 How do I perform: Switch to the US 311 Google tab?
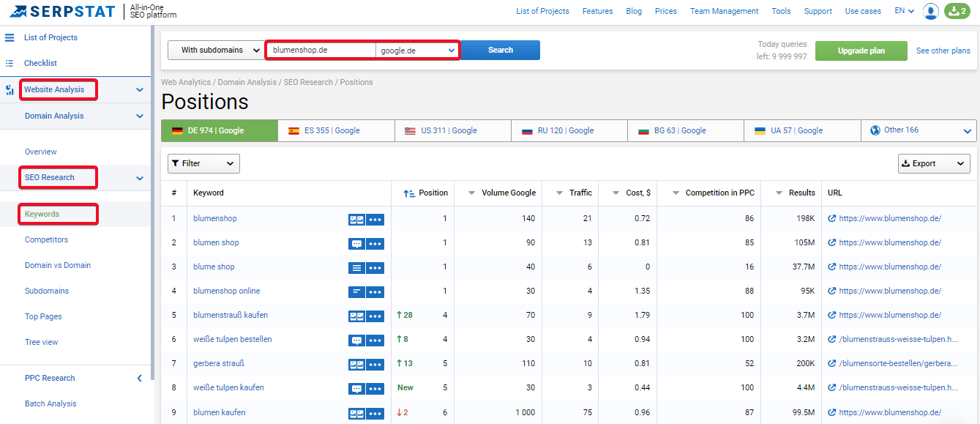coord(453,130)
